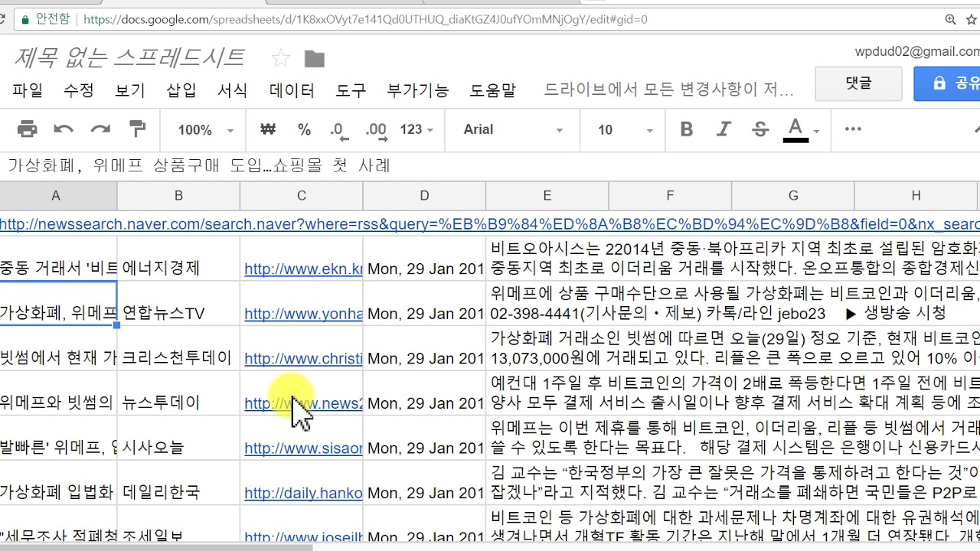This screenshot has height=551, width=980.
Task: Open the 수정 menu
Action: click(78, 90)
